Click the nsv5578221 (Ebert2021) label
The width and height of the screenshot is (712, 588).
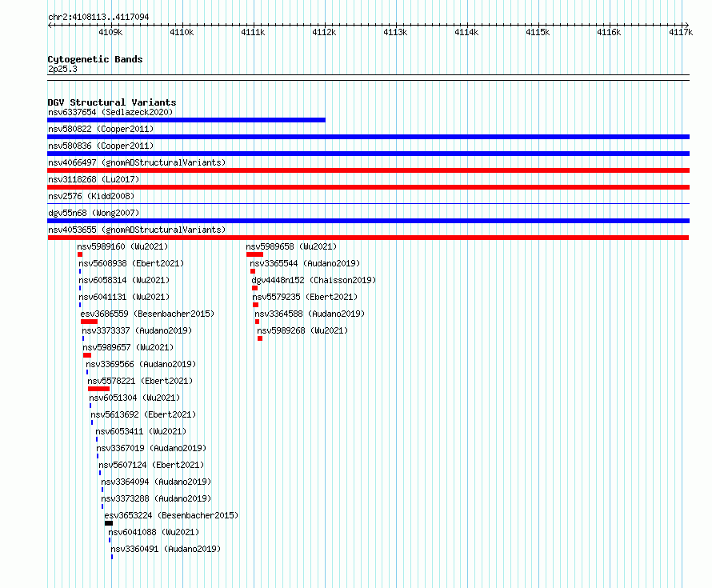point(140,381)
